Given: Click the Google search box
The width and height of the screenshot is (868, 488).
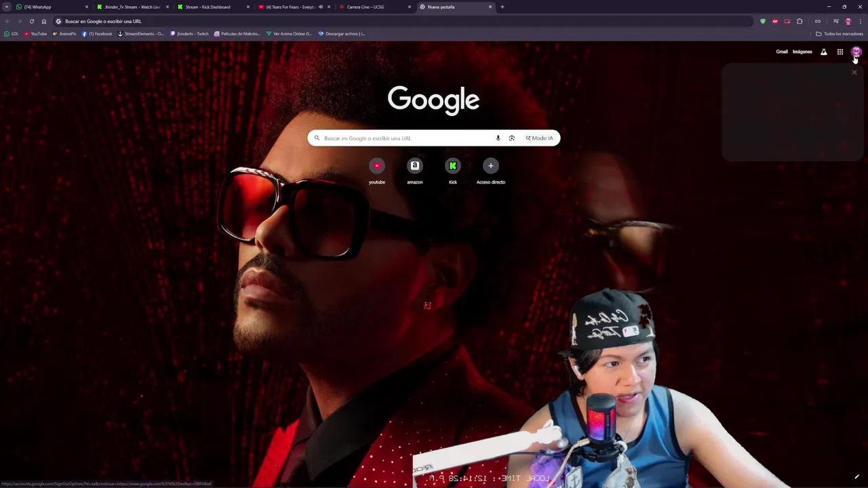Looking at the screenshot, I should coord(434,138).
